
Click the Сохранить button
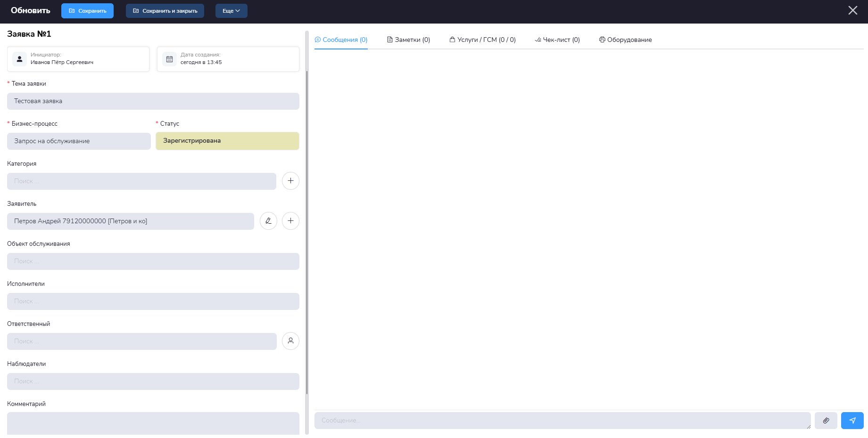tap(87, 11)
